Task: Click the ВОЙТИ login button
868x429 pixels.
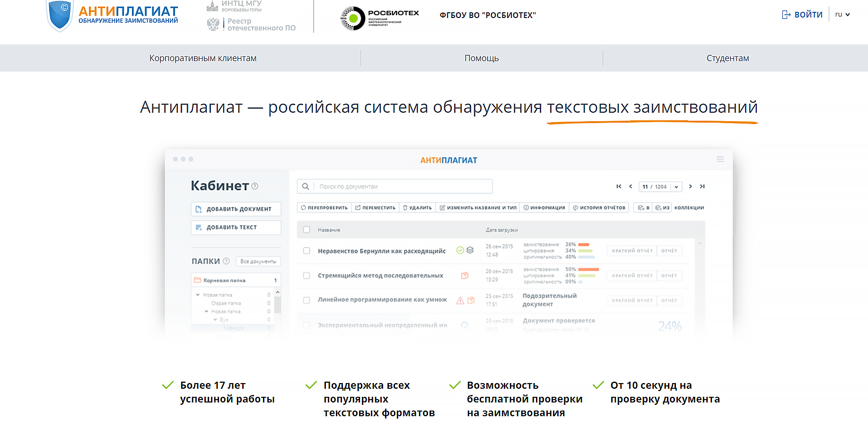Action: (802, 15)
